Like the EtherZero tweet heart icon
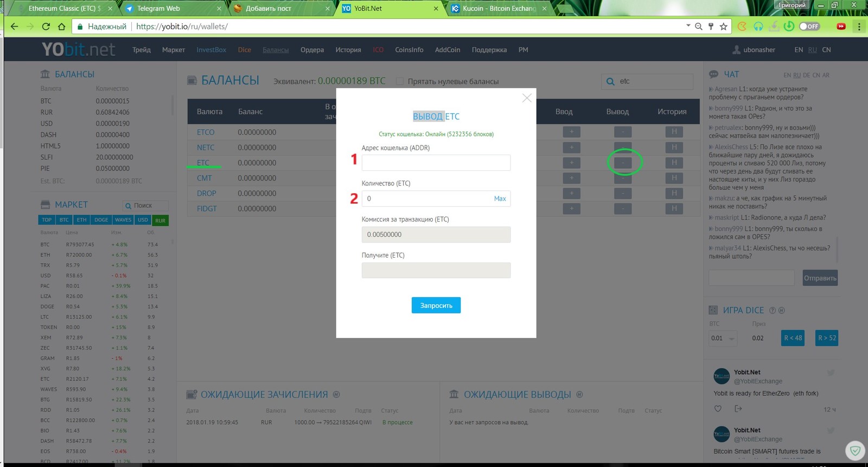Image resolution: width=868 pixels, height=467 pixels. coord(718,409)
